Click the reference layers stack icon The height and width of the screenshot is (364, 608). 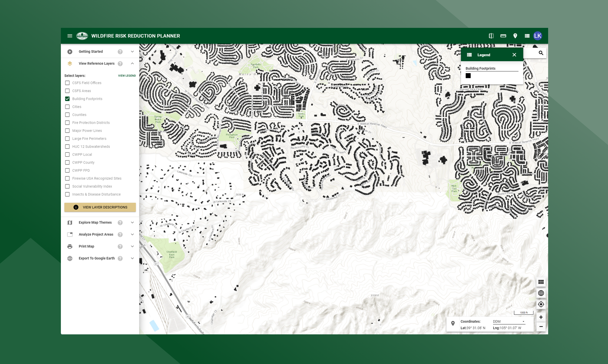(x=70, y=64)
